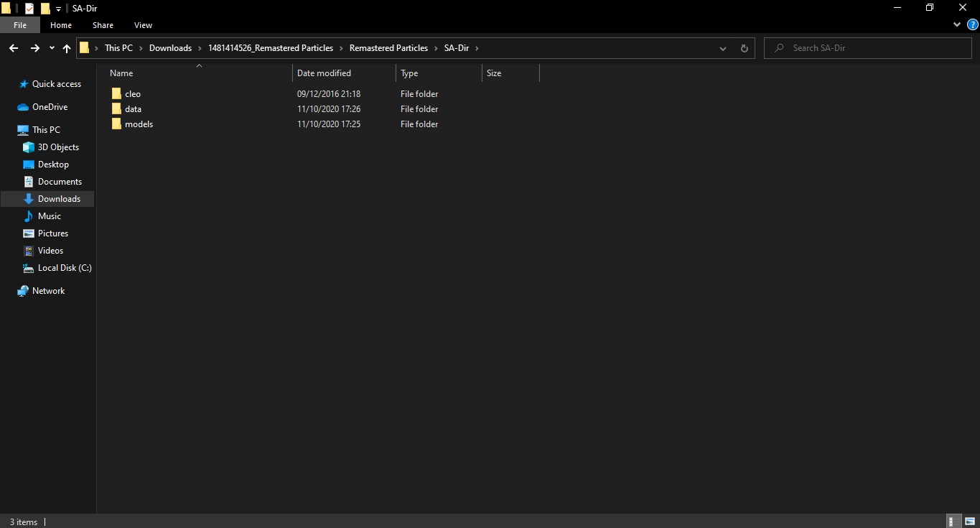Go back using the back arrow
Viewport: 980px width, 528px height.
pyautogui.click(x=14, y=48)
